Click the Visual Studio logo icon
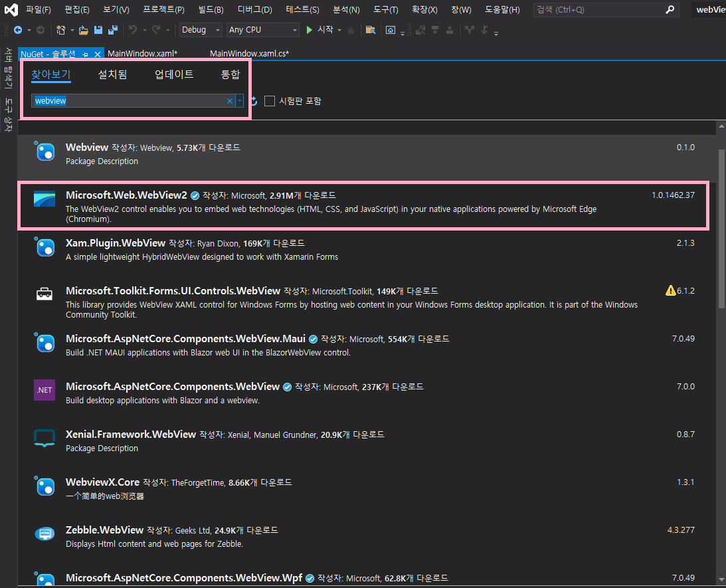726x588 pixels. (11, 10)
